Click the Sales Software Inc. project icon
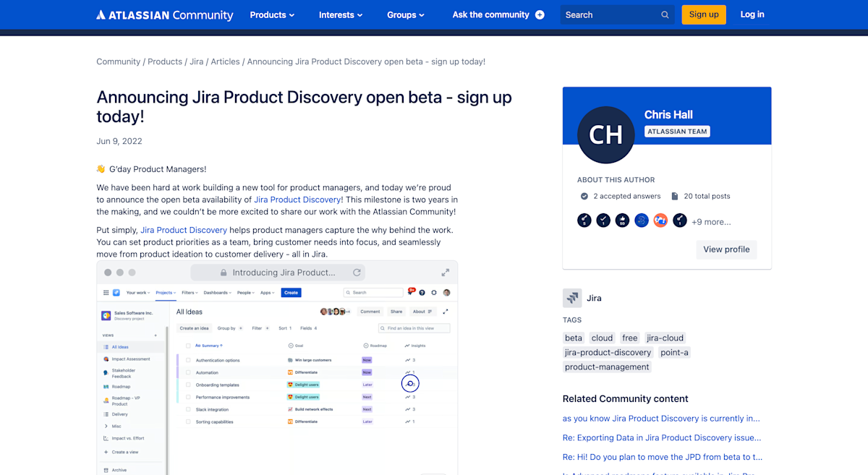Image resolution: width=868 pixels, height=475 pixels. click(106, 315)
